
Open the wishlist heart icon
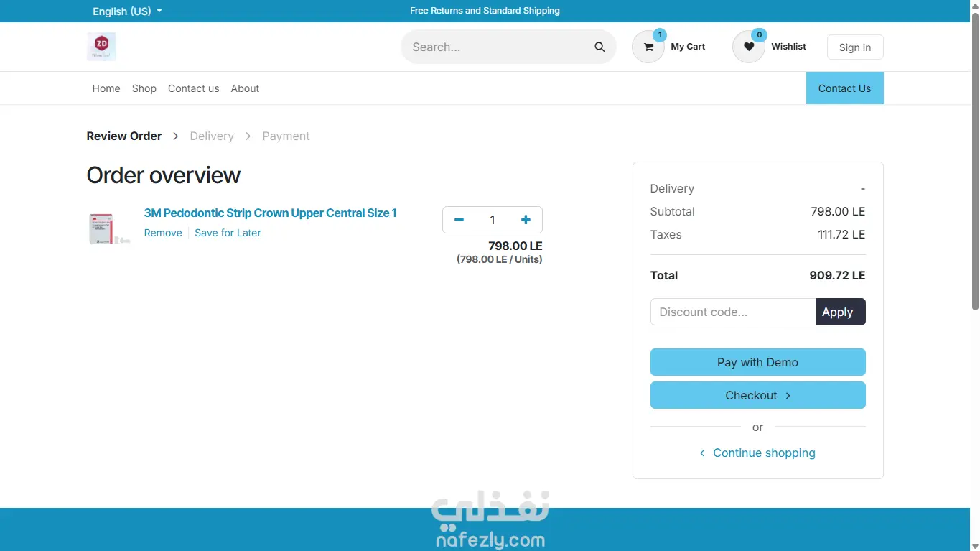749,47
